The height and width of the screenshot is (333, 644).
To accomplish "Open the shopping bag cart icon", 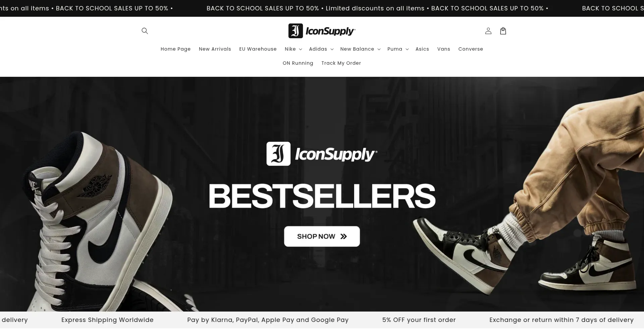I will point(503,31).
